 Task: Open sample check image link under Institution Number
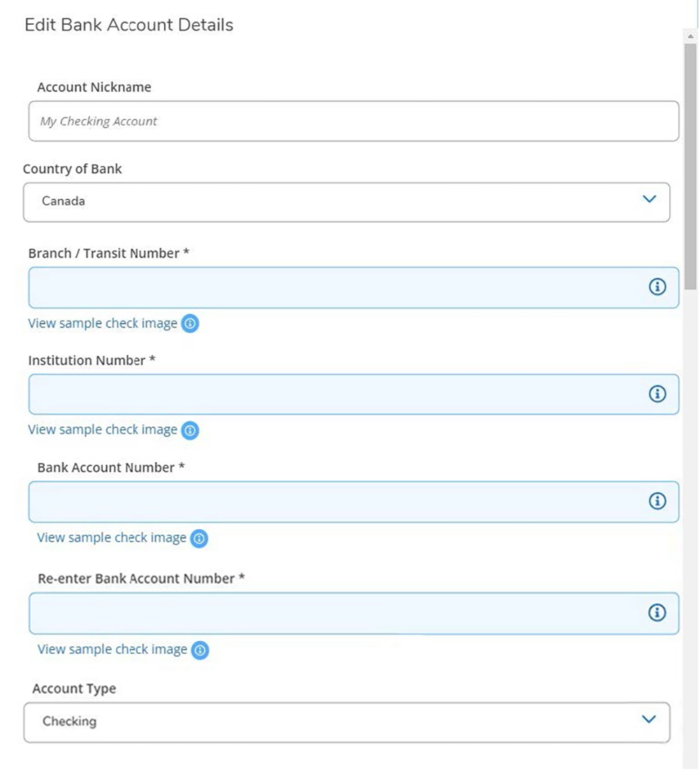[x=102, y=430]
